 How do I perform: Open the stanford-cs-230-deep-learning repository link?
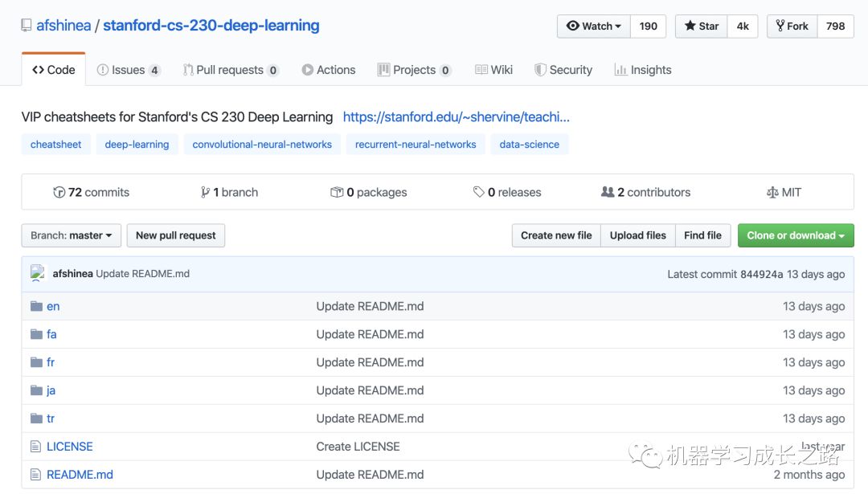click(x=211, y=26)
